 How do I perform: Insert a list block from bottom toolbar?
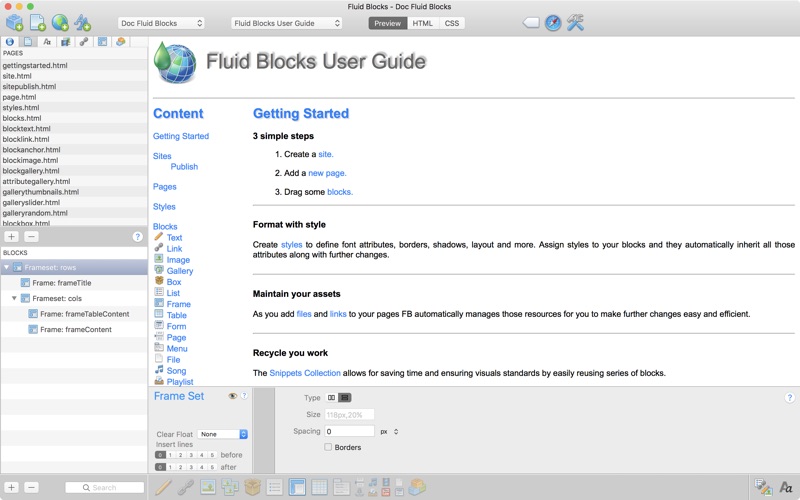coord(274,487)
